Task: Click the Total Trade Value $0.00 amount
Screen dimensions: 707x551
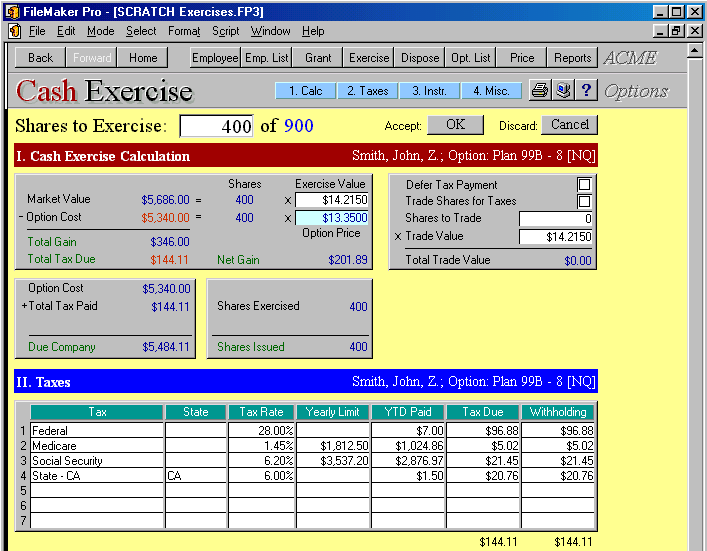Action: pyautogui.click(x=578, y=260)
